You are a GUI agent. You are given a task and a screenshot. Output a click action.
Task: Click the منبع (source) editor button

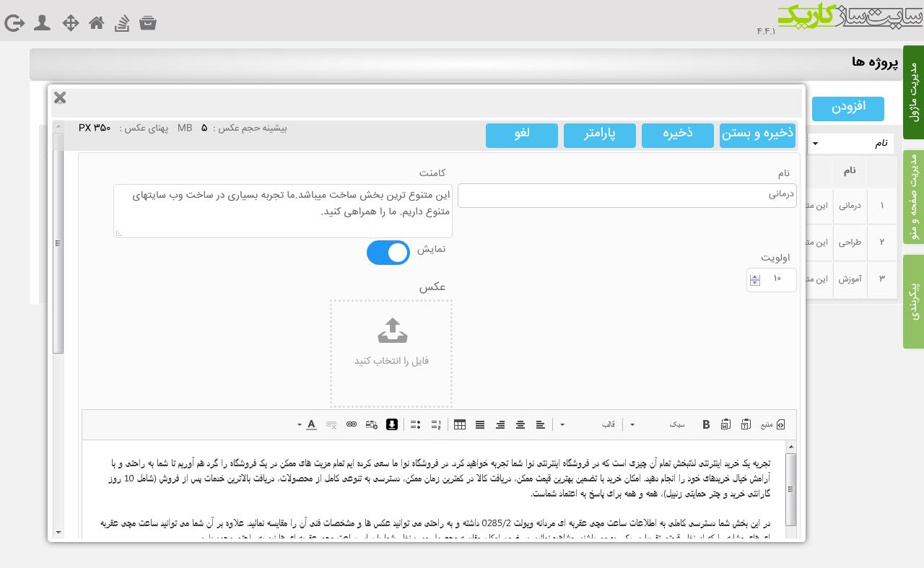tap(772, 424)
